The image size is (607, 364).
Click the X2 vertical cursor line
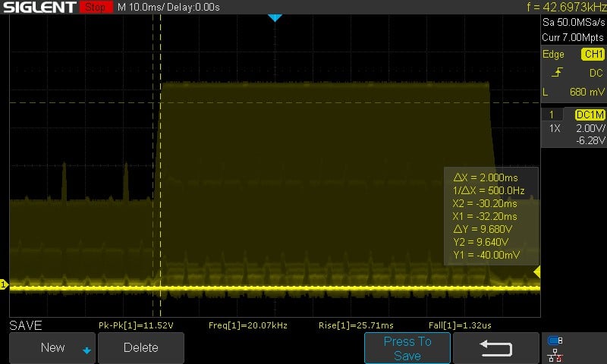(161, 165)
